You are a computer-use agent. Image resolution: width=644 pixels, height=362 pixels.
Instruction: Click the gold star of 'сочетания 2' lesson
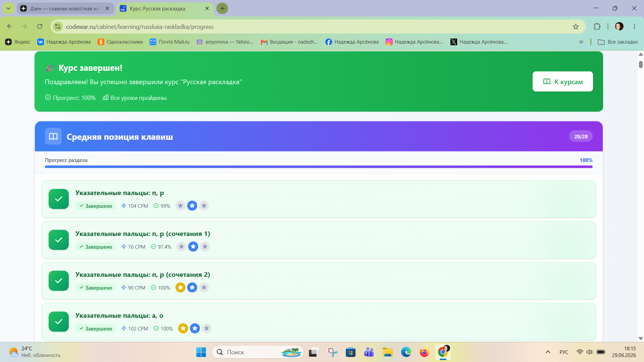pos(180,288)
